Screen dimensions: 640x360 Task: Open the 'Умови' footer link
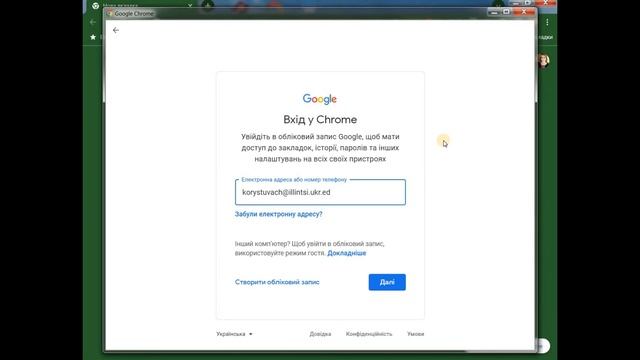tap(416, 334)
